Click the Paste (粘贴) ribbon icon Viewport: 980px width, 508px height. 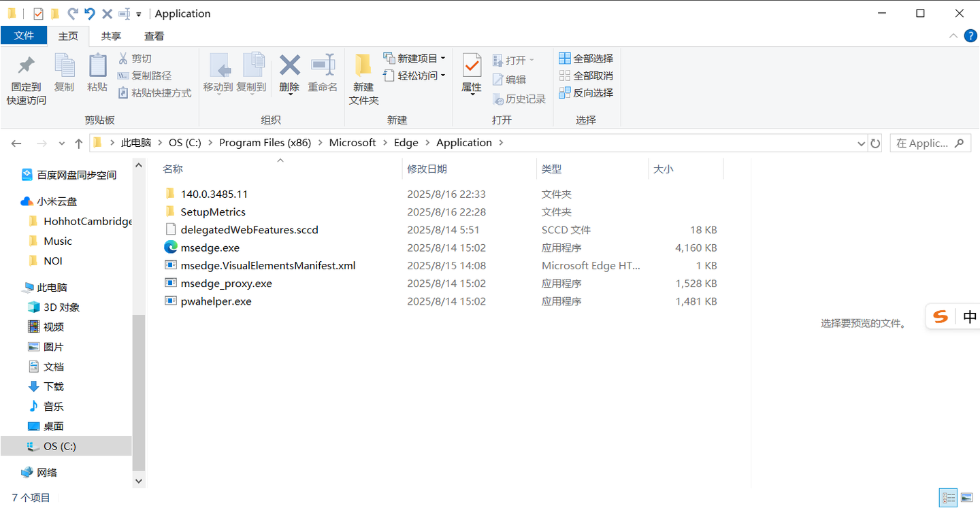[x=97, y=66]
